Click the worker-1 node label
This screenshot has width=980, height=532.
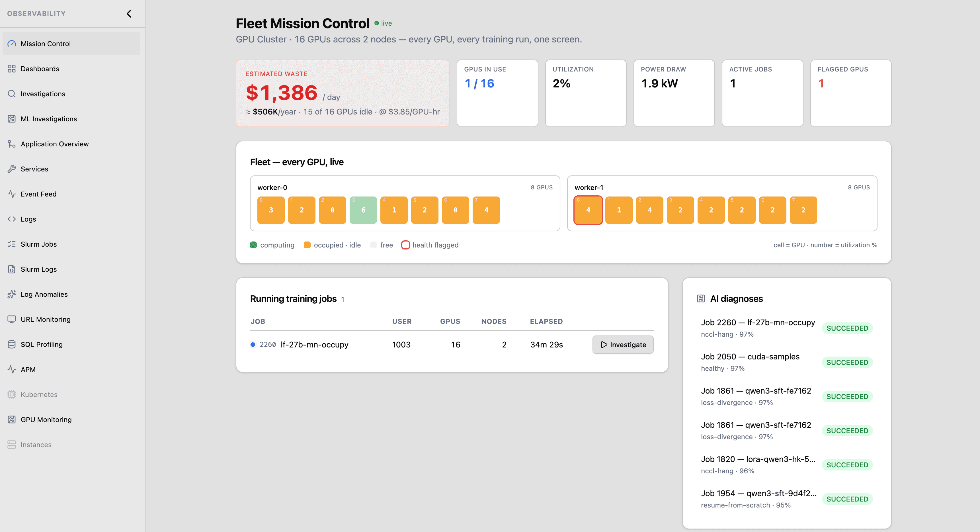[589, 188]
